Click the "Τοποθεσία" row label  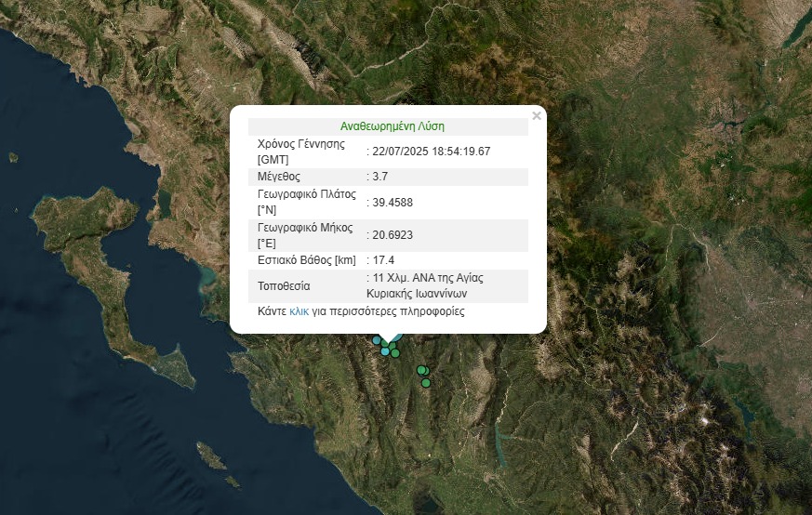284,285
